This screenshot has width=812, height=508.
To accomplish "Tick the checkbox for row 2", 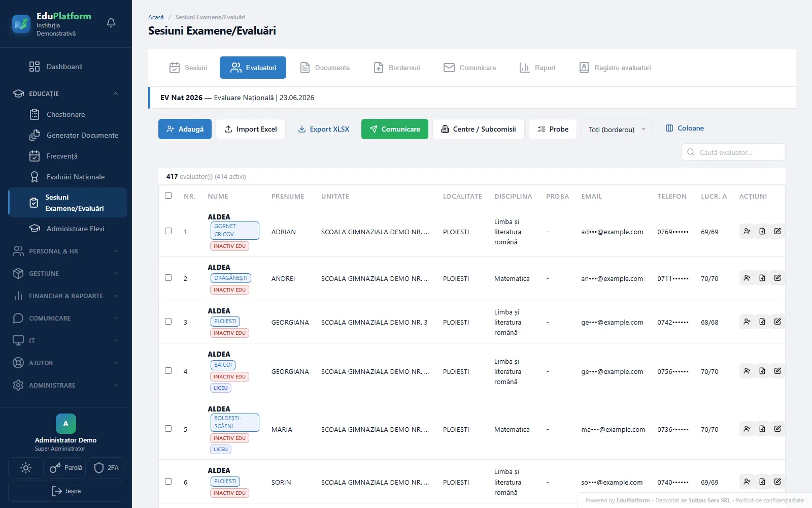I will click(x=168, y=278).
